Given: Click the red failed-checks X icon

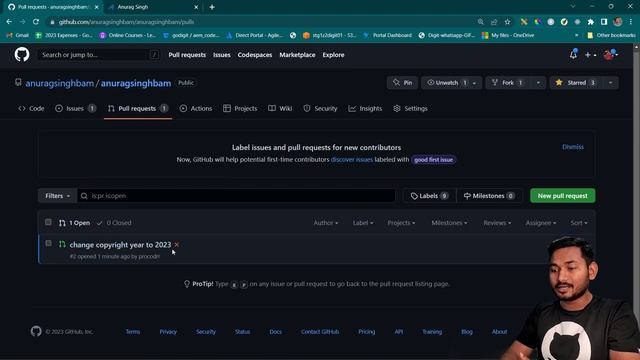Looking at the screenshot, I should tap(177, 244).
